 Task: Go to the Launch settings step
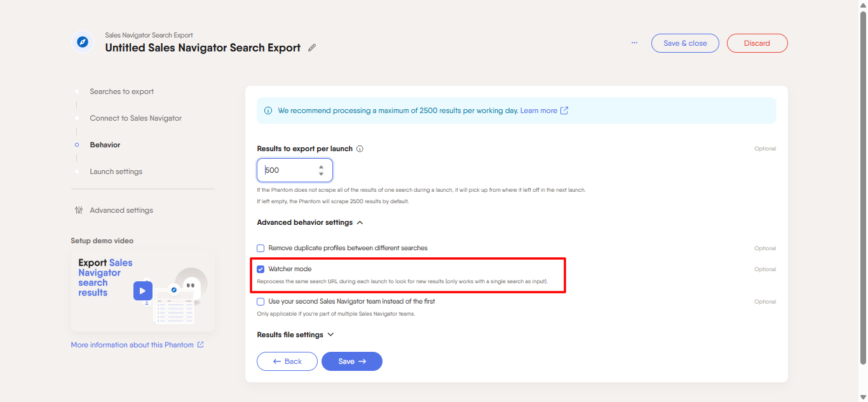pyautogui.click(x=116, y=171)
